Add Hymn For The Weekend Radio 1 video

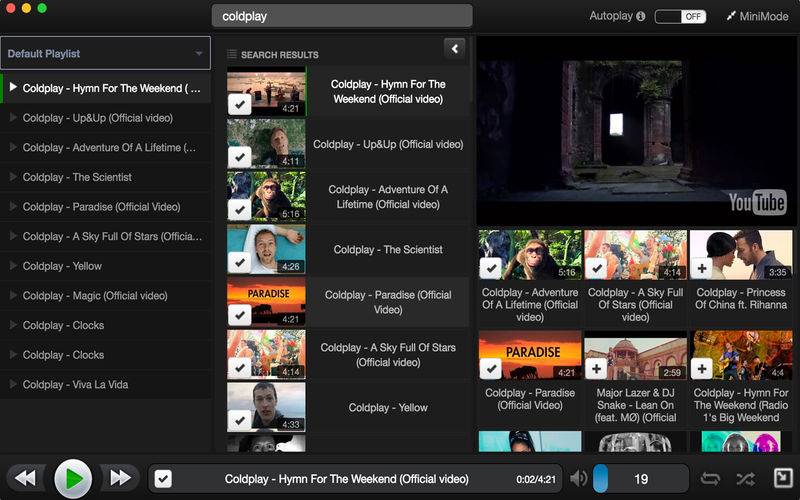click(702, 368)
